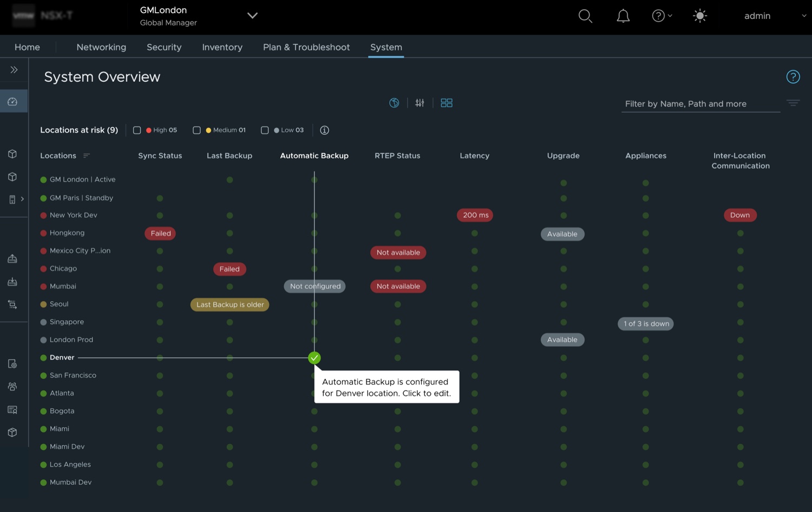
Task: Open the document gear settings sidebar icon
Action: [12, 364]
